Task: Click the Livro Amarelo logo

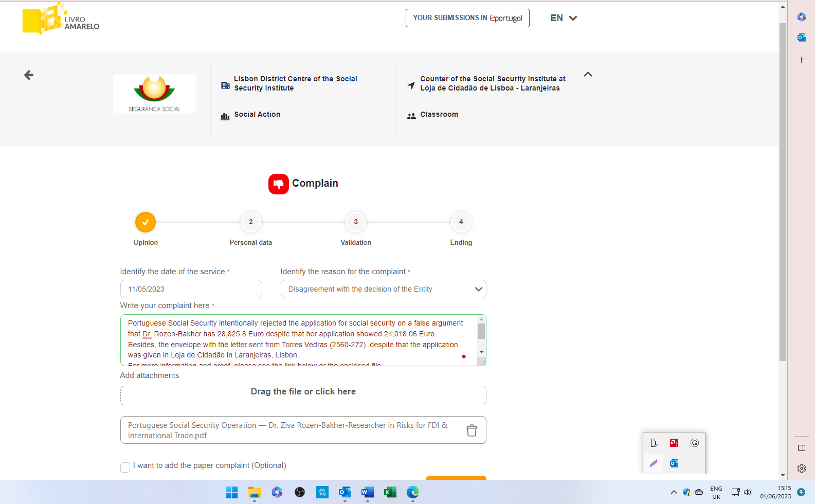Action: coord(61,19)
